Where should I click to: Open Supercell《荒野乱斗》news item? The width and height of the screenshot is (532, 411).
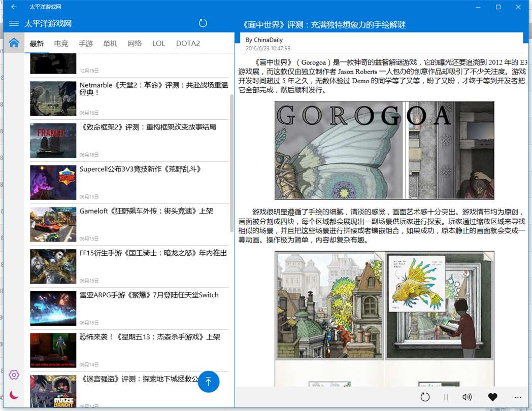[129, 183]
